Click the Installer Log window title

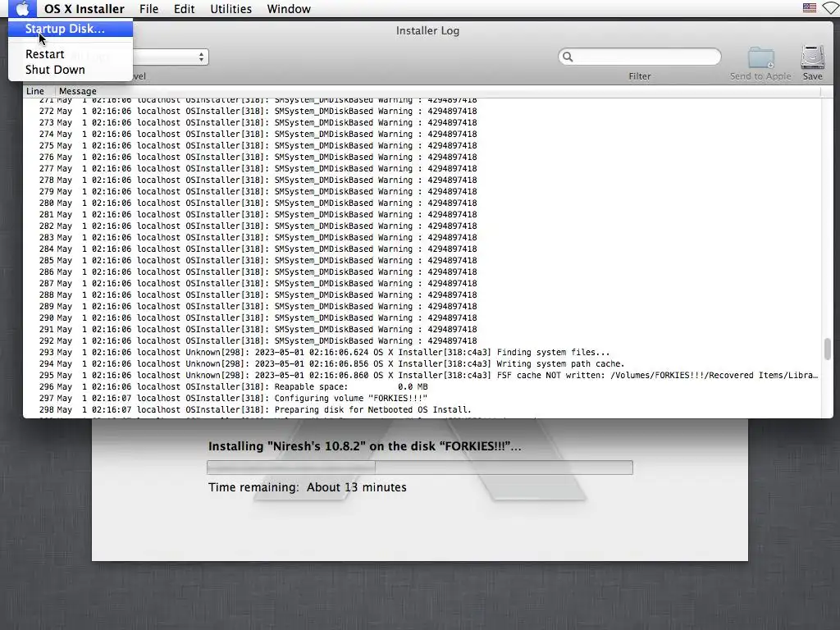click(427, 30)
